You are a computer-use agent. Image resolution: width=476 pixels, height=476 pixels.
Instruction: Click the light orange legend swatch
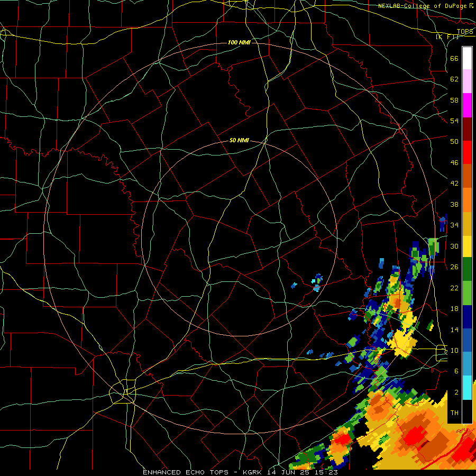click(x=467, y=199)
